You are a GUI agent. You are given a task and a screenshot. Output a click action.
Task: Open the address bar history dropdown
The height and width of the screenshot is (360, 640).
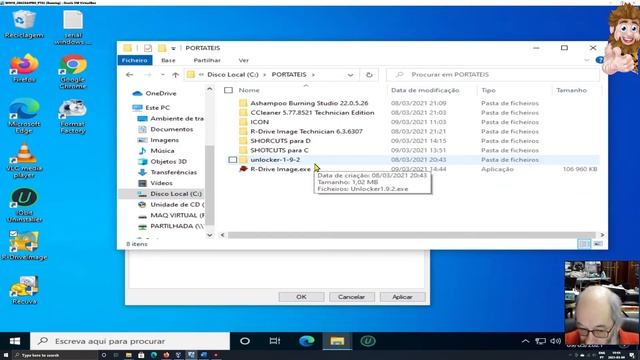tap(350, 75)
